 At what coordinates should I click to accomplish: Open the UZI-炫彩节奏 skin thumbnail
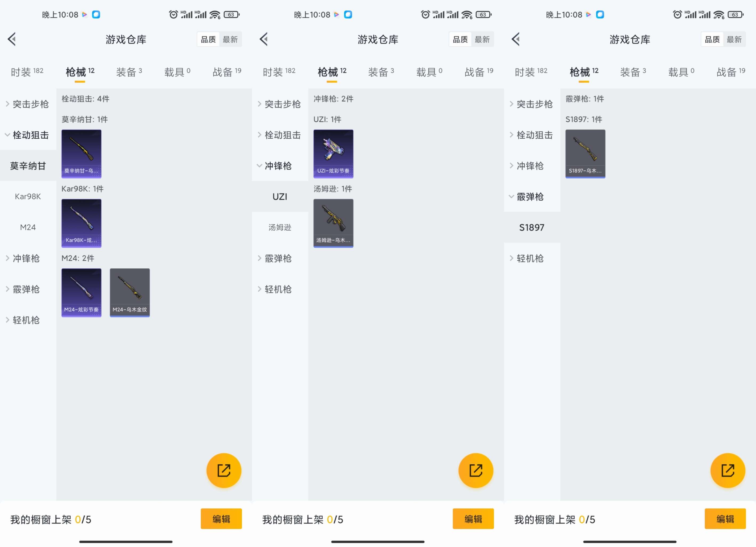point(333,154)
